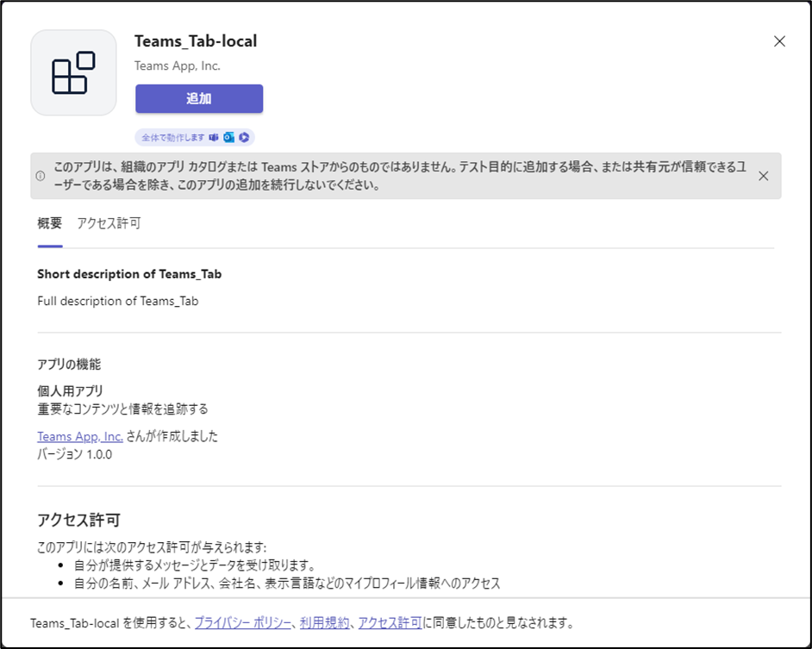
Task: Click 自分の名前、メール アドレス permission bullet
Action: pos(287,583)
